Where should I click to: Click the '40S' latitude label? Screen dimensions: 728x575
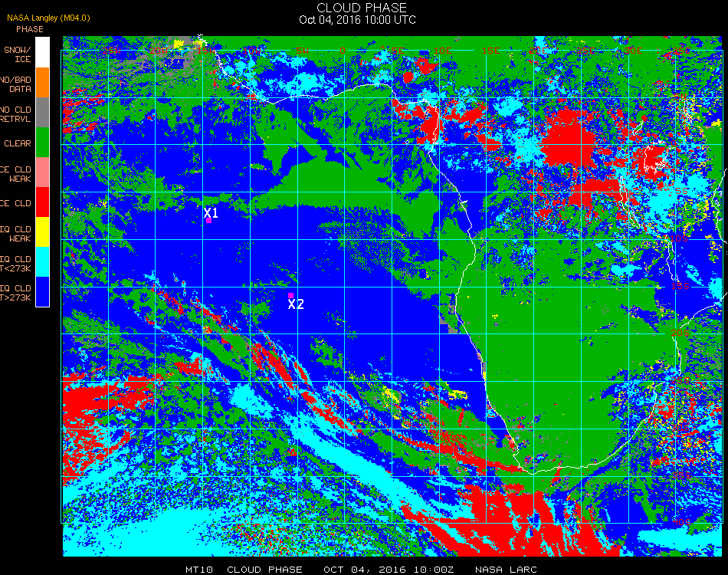pyautogui.click(x=682, y=522)
